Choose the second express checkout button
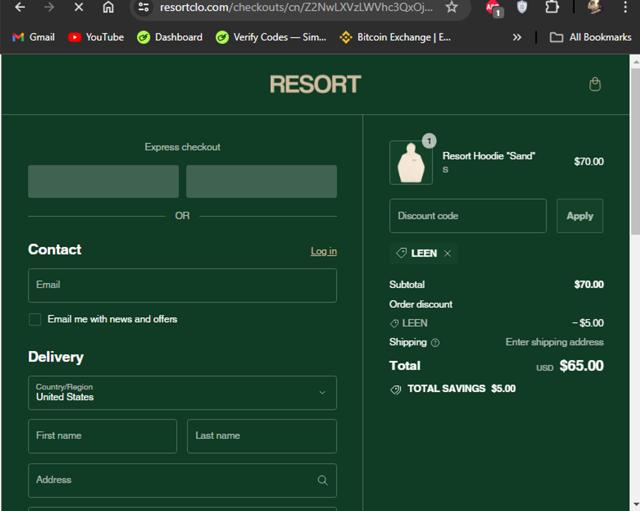 262,181
